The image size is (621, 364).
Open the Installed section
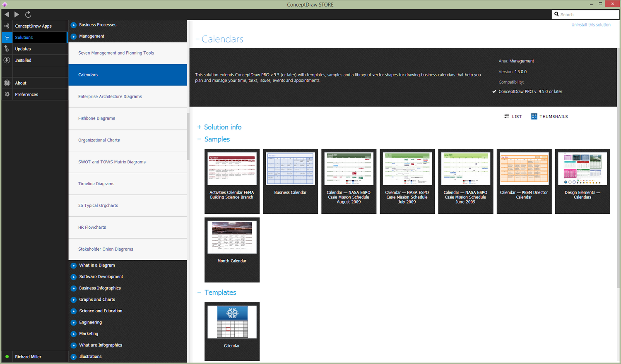(34, 60)
